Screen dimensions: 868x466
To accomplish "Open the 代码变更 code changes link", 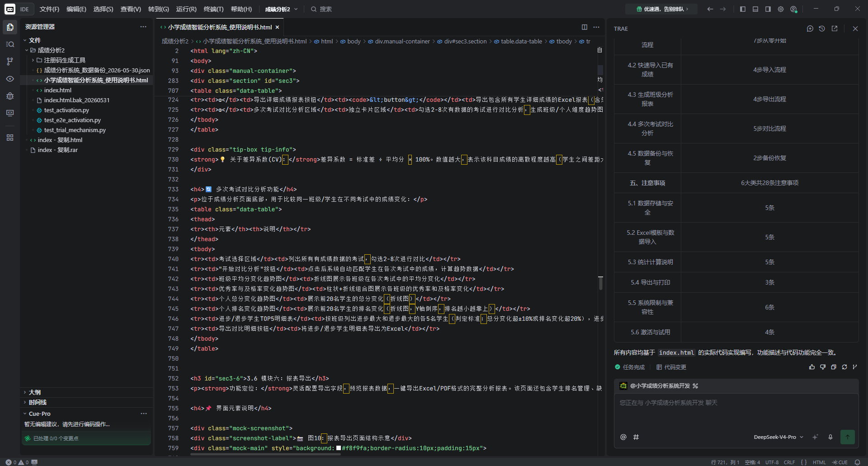I will point(671,367).
